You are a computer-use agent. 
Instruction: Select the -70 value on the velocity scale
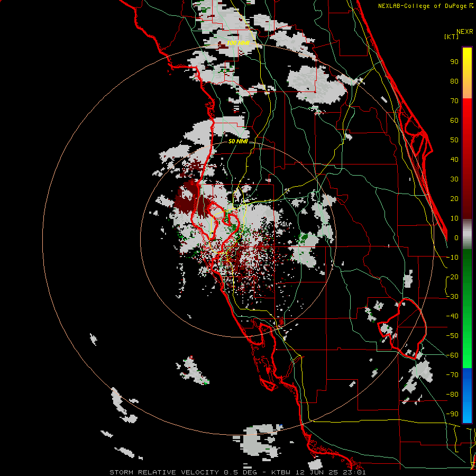coord(452,374)
